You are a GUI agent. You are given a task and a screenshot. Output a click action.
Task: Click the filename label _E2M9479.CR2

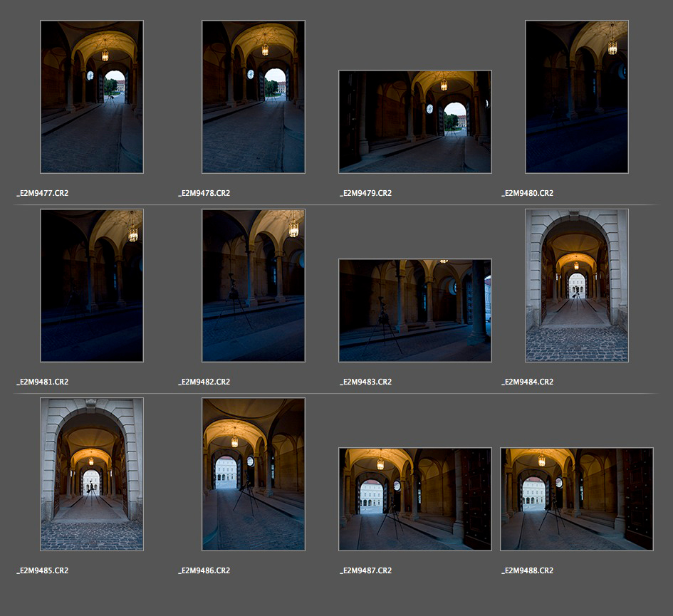[x=366, y=193]
